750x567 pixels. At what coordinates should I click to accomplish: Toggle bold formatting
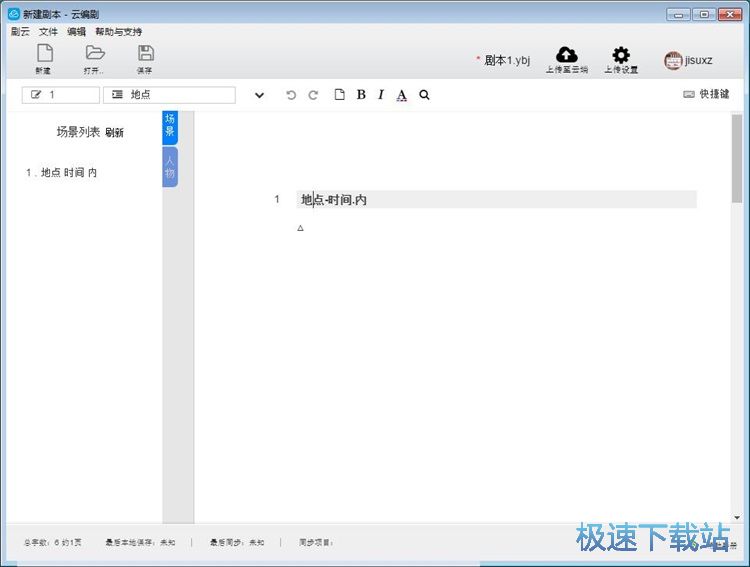coord(361,94)
